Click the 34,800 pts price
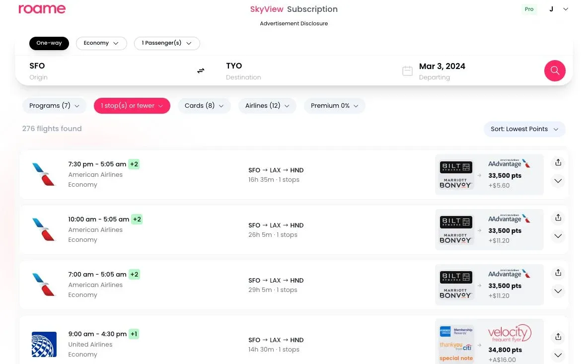The width and height of the screenshot is (588, 364). pyautogui.click(x=505, y=350)
